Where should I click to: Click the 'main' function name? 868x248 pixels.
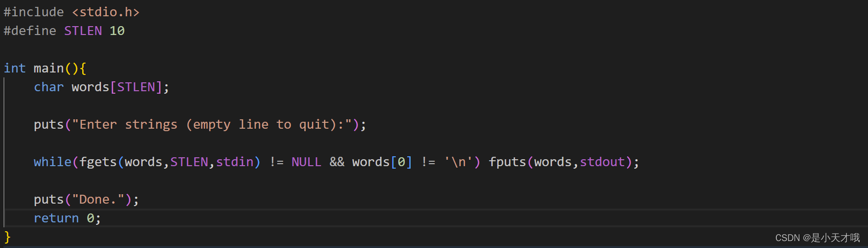click(49, 69)
